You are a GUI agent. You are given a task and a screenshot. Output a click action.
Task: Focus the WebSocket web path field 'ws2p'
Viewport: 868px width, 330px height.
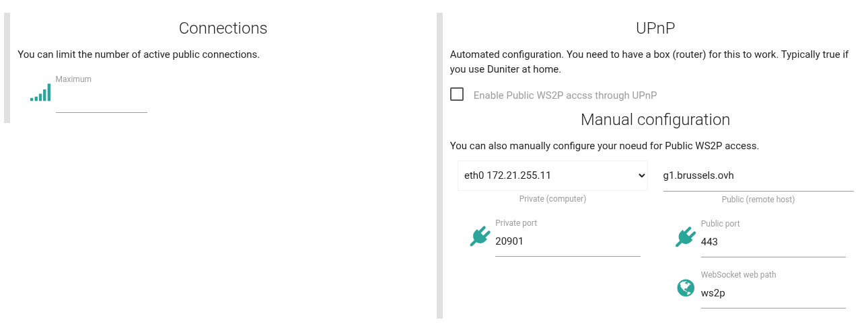(x=772, y=293)
